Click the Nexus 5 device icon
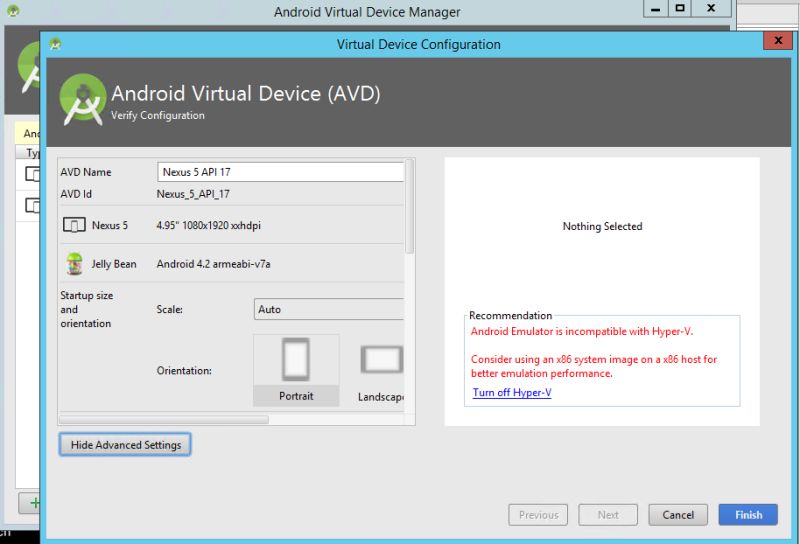 tap(74, 225)
